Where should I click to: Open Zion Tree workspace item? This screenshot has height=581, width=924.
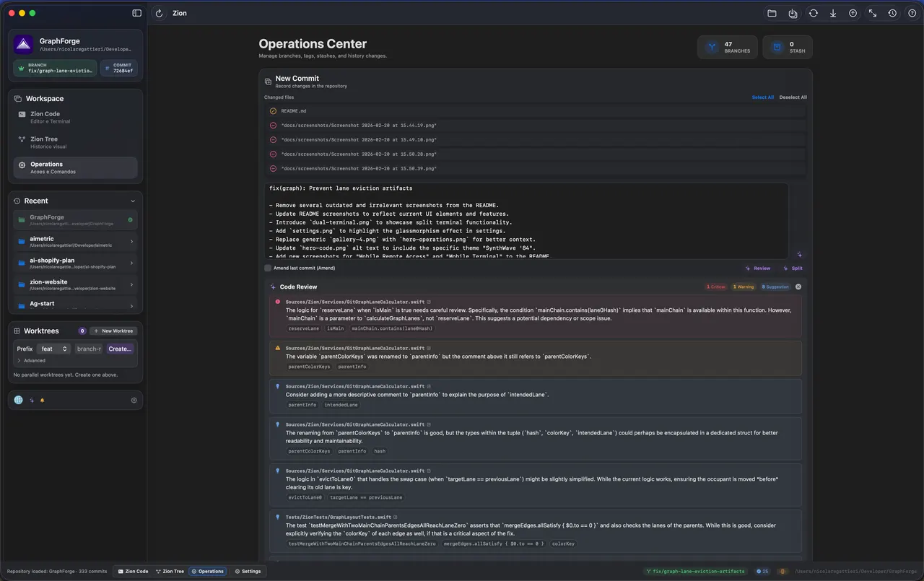[75, 142]
